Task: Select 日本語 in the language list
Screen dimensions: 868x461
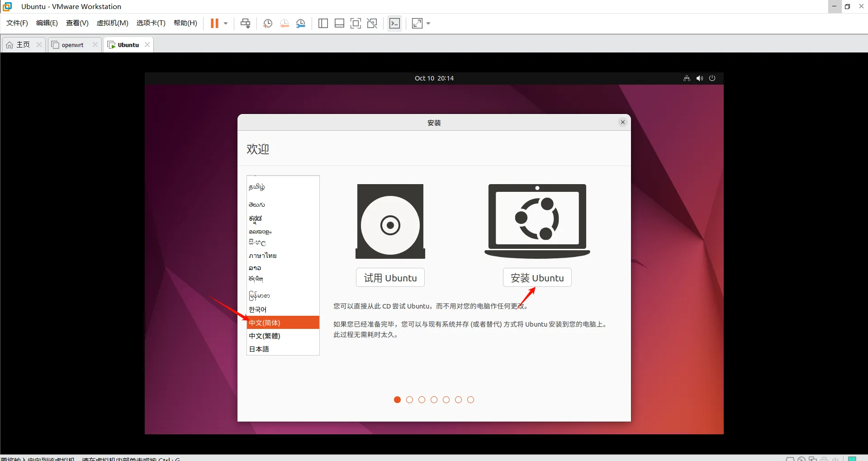Action: pyautogui.click(x=260, y=348)
